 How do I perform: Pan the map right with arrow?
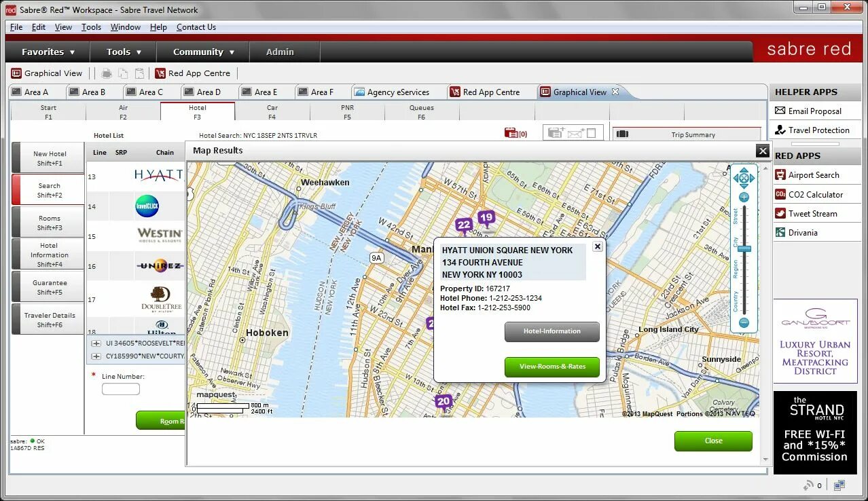click(752, 179)
